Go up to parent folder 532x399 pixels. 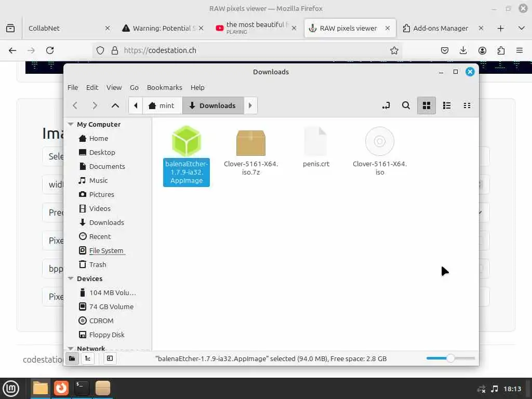(115, 105)
